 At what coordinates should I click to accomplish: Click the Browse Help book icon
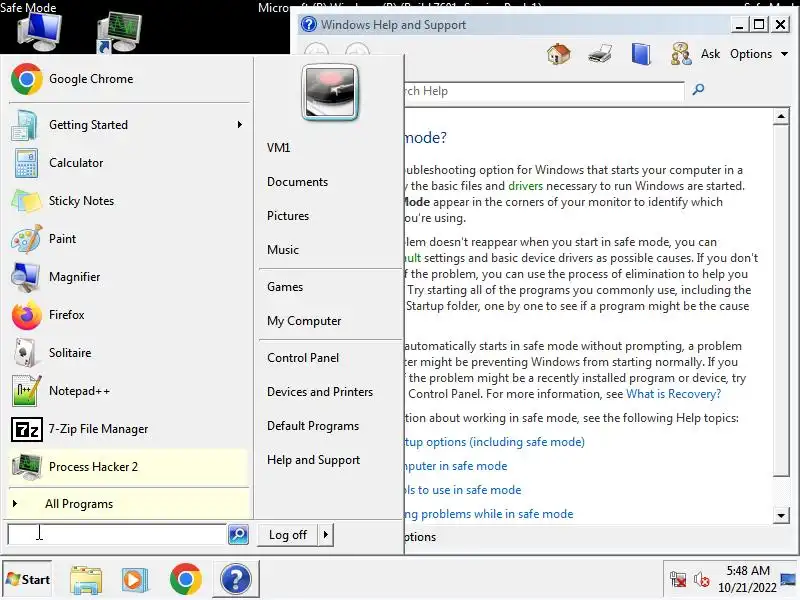tap(641, 54)
